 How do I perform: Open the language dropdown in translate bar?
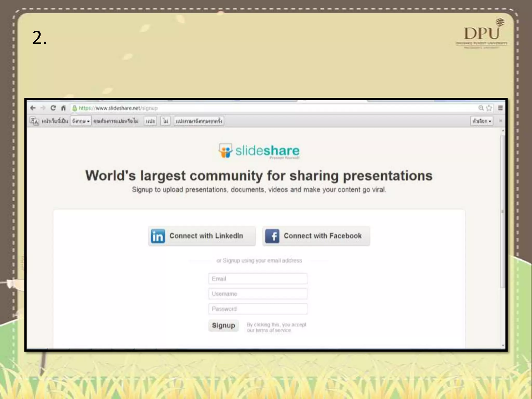pos(81,121)
